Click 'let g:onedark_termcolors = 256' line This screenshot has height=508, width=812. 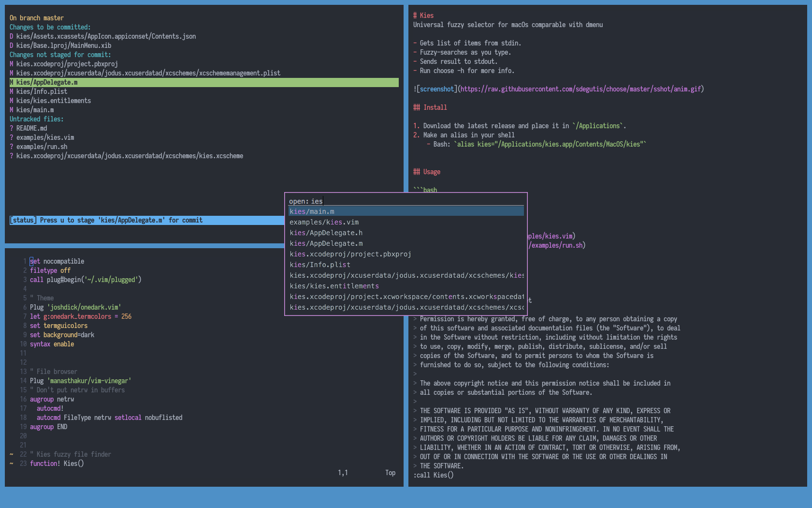tap(81, 316)
